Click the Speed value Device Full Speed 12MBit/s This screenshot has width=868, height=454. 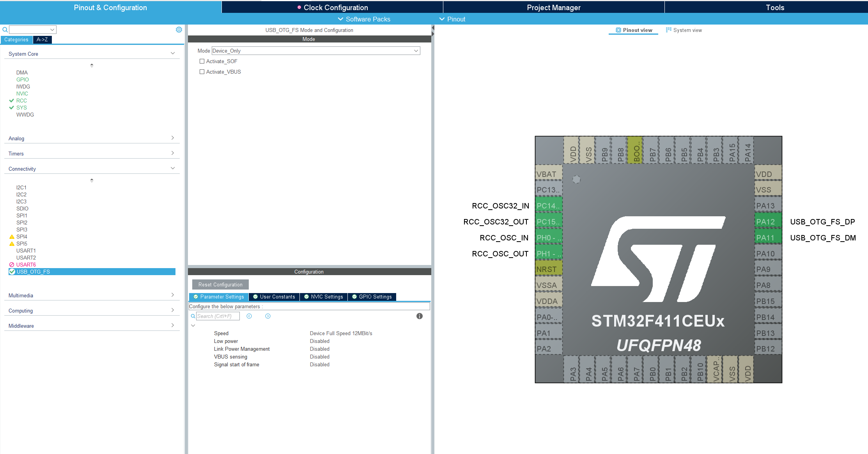coord(341,333)
